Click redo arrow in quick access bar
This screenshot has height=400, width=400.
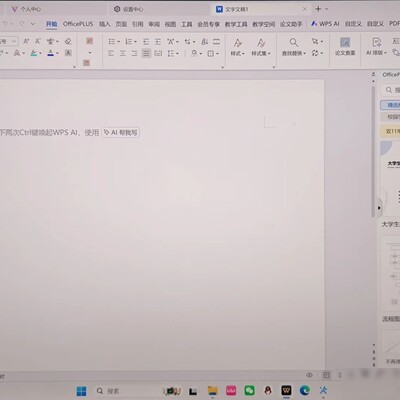22,24
